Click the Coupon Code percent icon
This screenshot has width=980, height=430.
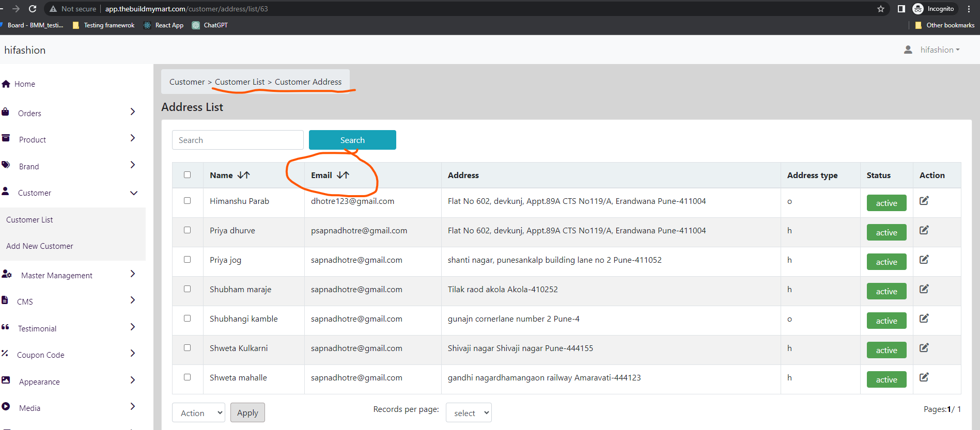[5, 354]
